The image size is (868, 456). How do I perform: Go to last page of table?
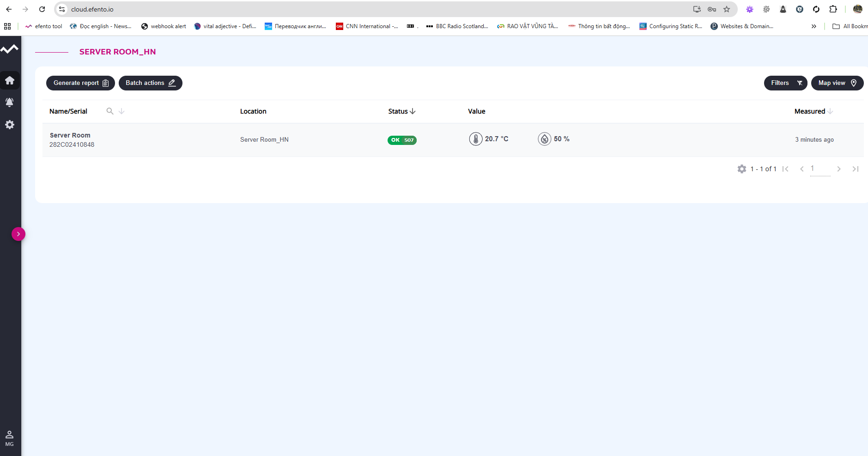click(x=856, y=169)
